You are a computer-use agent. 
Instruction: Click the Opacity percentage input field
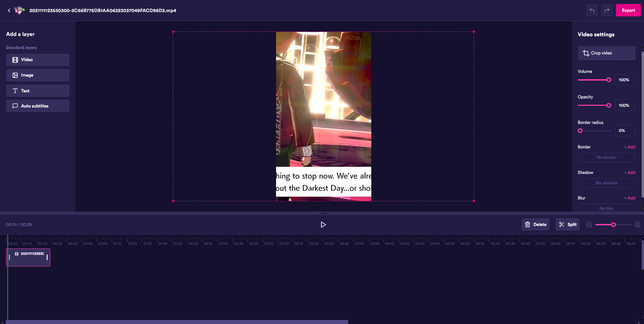[625, 105]
